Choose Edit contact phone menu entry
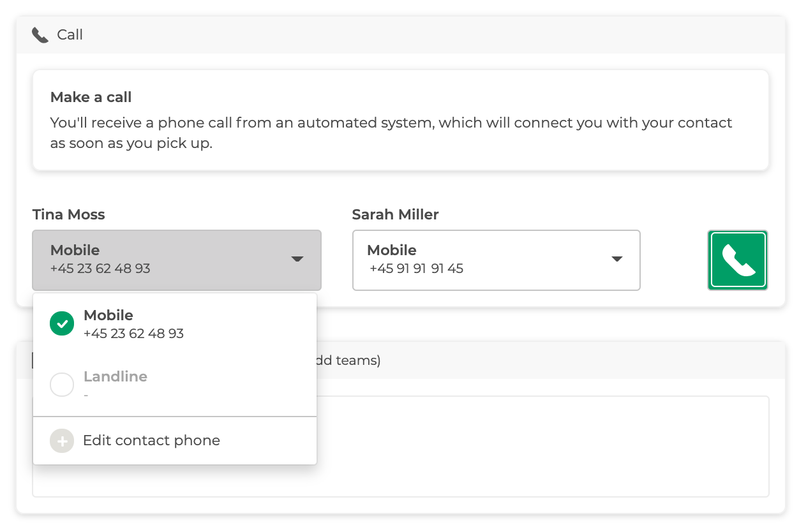The width and height of the screenshot is (799, 532). (x=175, y=441)
